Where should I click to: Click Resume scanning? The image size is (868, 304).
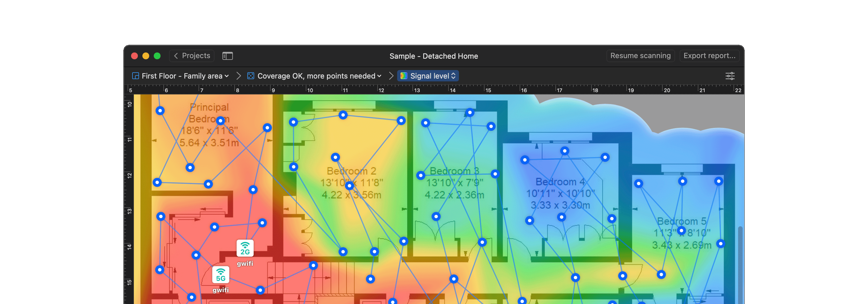pos(640,56)
